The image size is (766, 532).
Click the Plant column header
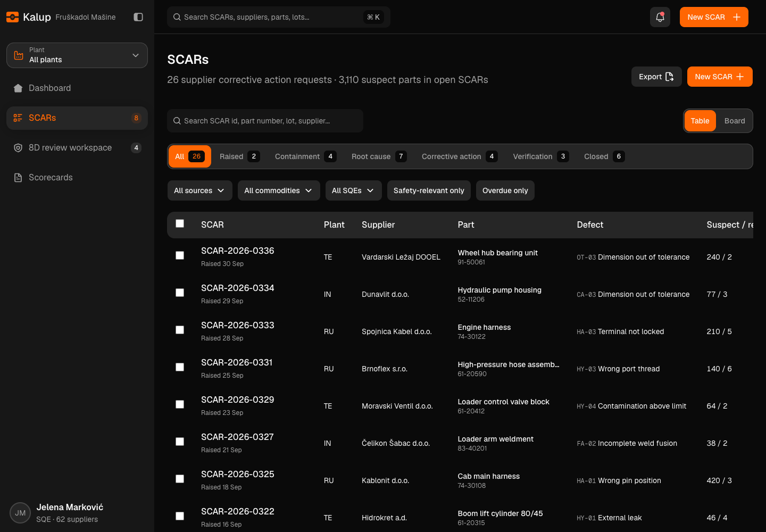coord(334,225)
